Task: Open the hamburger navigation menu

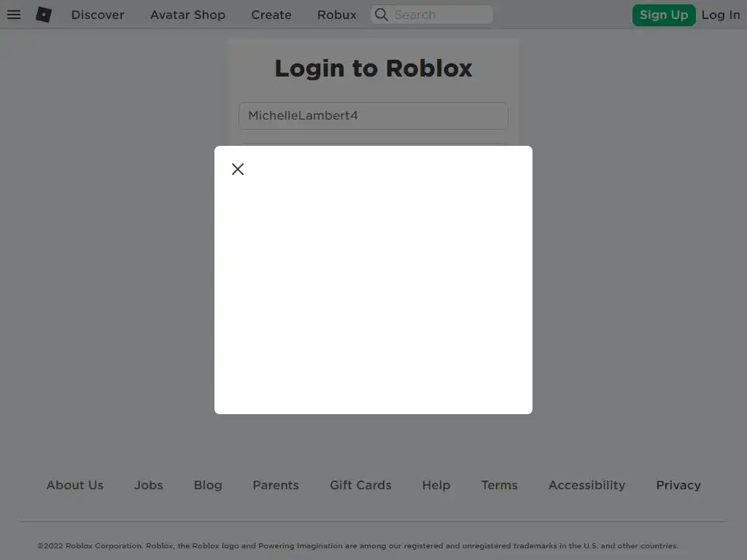Action: 14,15
